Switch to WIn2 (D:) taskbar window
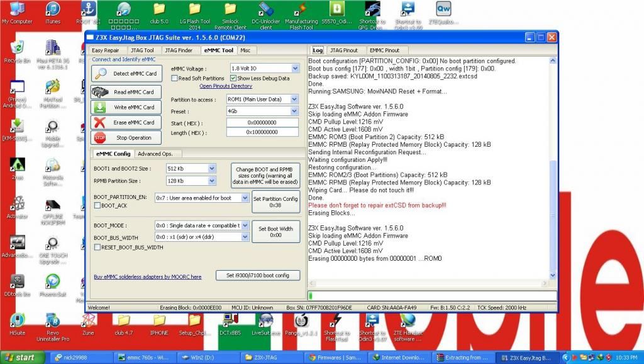The image size is (644, 364). 208,358
